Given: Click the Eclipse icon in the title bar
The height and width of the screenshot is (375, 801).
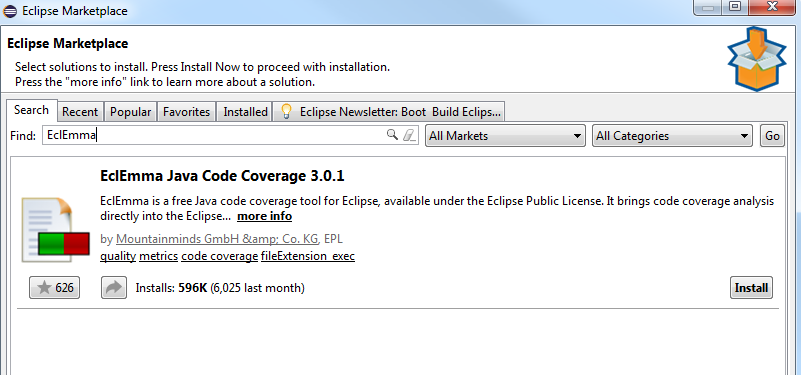Looking at the screenshot, I should click(x=10, y=11).
